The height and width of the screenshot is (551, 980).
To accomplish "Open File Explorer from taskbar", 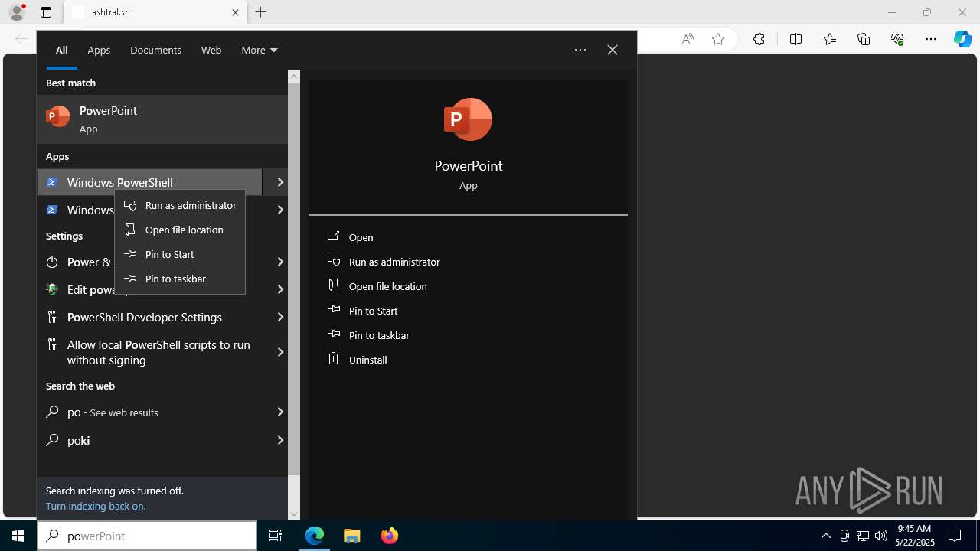I will [x=352, y=536].
